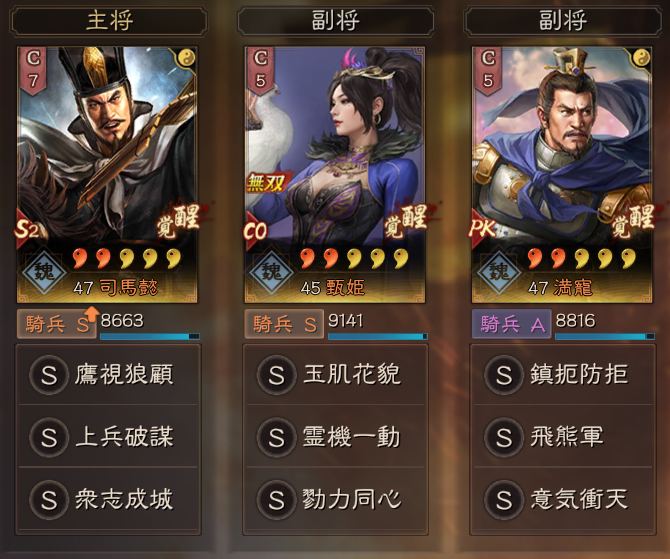Click the yin-yang icon on 満寵 card

coord(641,58)
